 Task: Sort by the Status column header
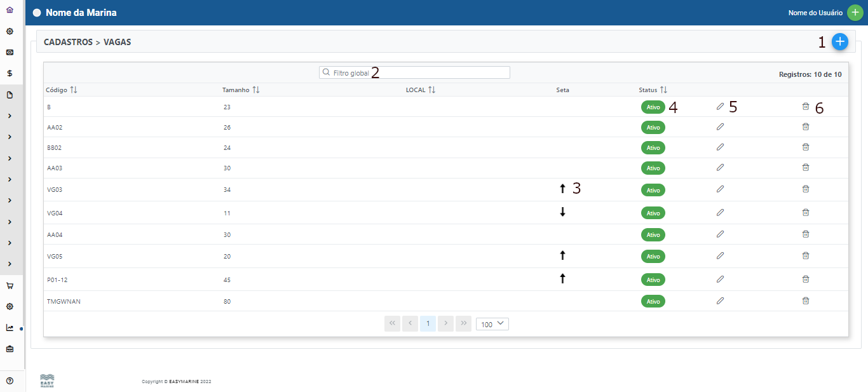point(663,90)
